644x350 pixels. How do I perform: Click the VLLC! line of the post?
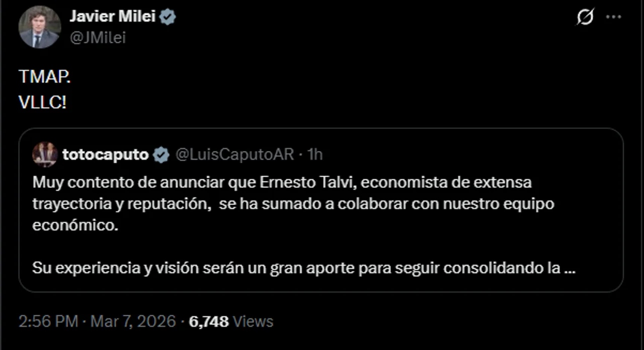[x=43, y=103]
